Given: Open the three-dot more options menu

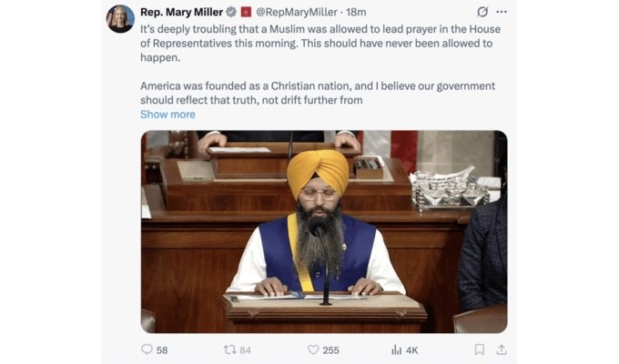Looking at the screenshot, I should [502, 12].
